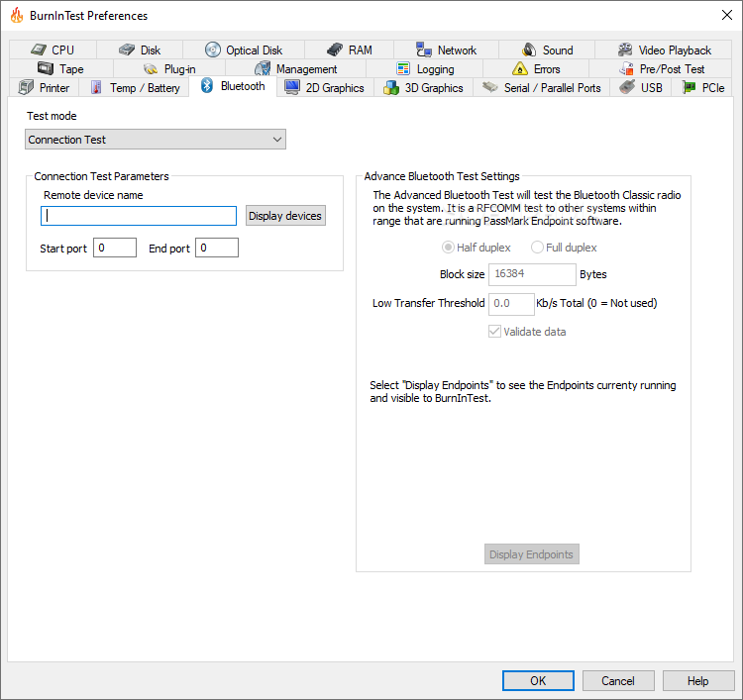Click the Plug-in icon
This screenshot has height=700, width=743.
(151, 69)
